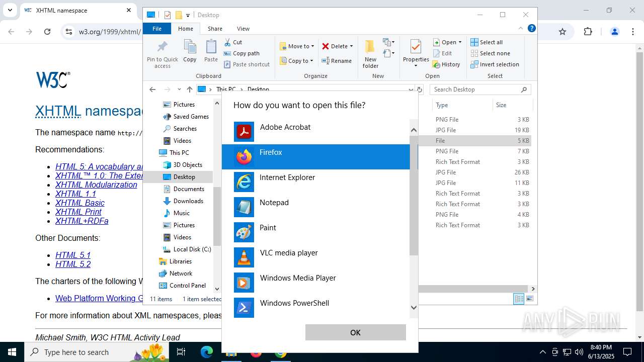Switch to the Home ribbon tab
644x362 pixels.
click(x=186, y=29)
